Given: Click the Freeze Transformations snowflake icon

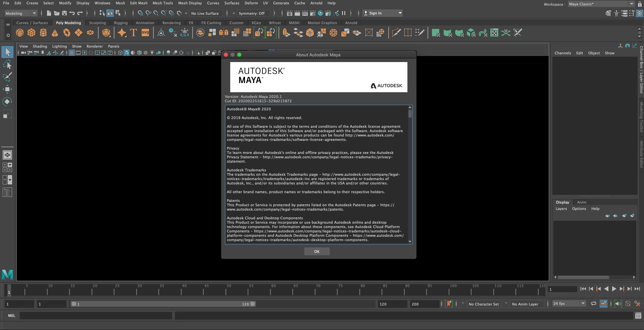Looking at the screenshot, I should (185, 33).
